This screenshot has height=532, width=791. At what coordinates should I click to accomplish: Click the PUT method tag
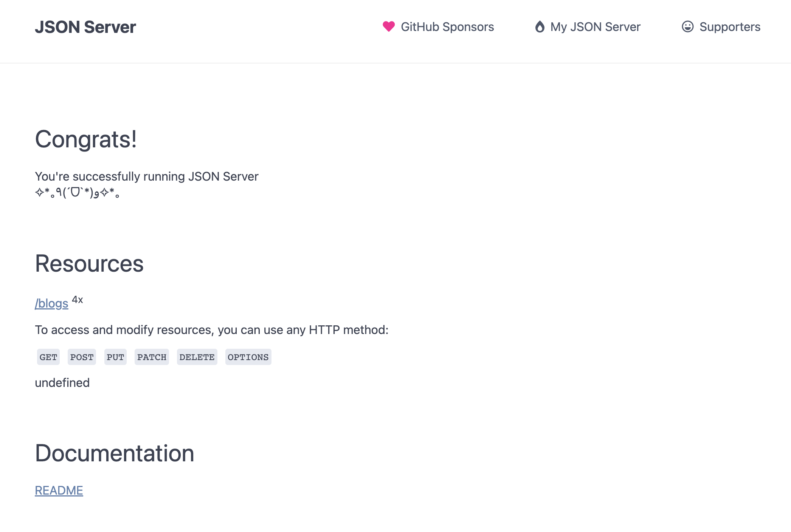[115, 357]
